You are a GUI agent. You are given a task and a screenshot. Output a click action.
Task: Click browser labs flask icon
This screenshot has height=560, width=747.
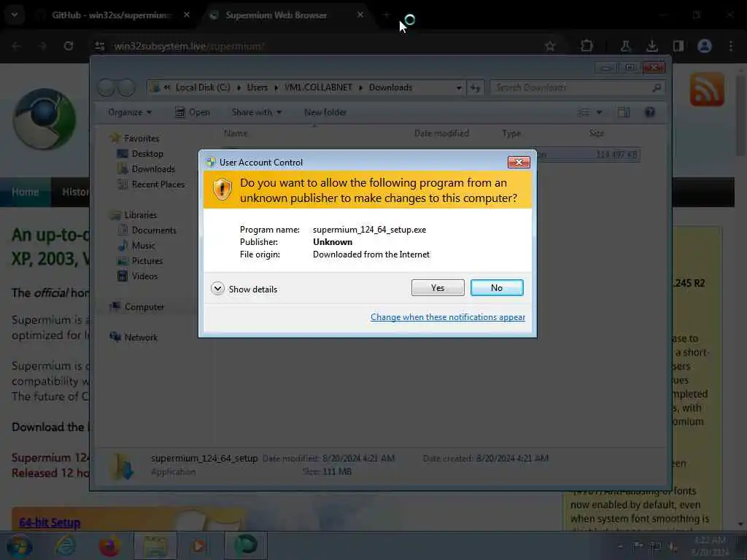625,46
